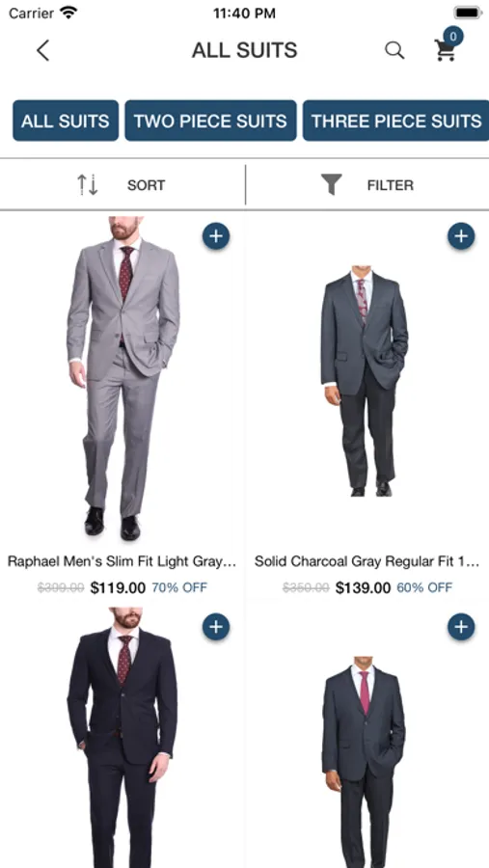Viewport: 489px width, 868px height.
Task: Switch to TWO PIECE SUITS tab
Action: click(210, 121)
